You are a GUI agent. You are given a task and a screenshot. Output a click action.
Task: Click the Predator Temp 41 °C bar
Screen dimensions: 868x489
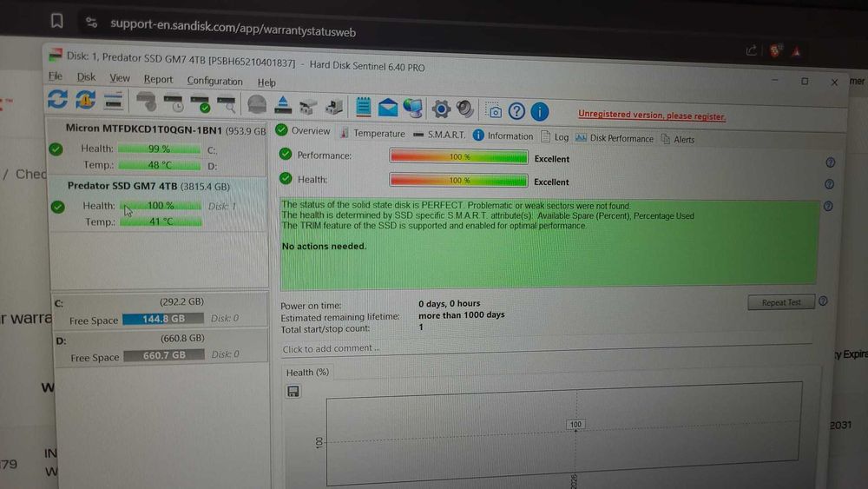pos(161,222)
